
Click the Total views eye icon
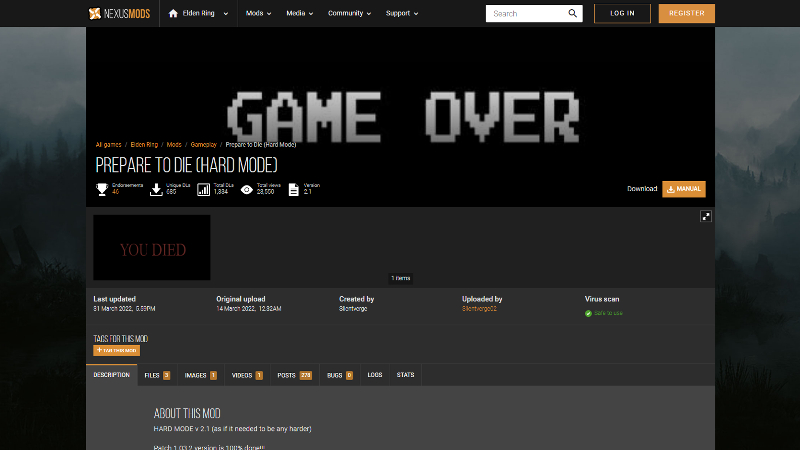click(247, 190)
